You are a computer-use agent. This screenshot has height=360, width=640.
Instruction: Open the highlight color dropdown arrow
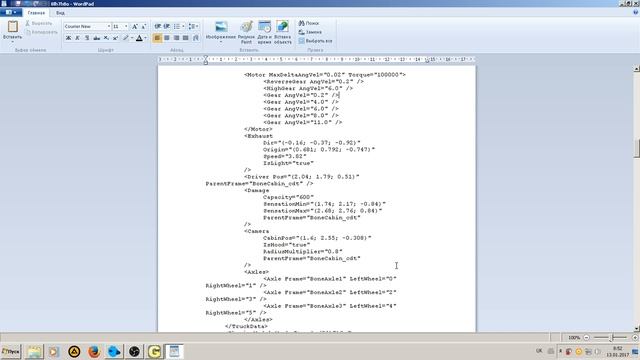132,38
